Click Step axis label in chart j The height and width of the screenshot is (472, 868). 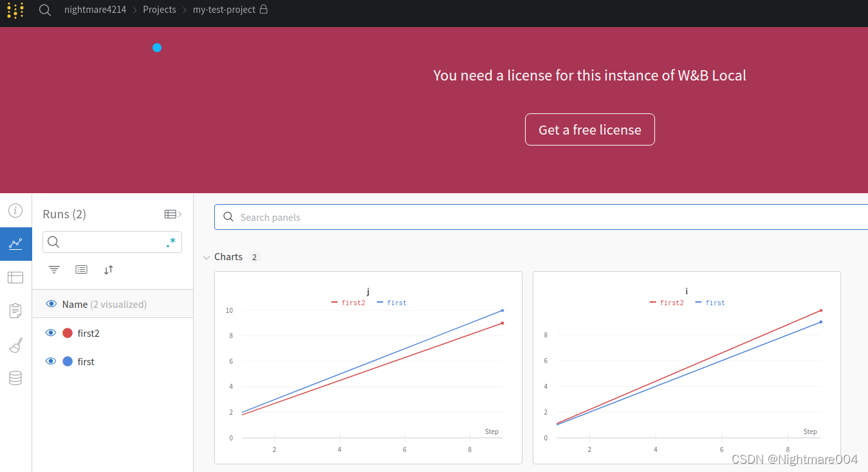pos(492,431)
